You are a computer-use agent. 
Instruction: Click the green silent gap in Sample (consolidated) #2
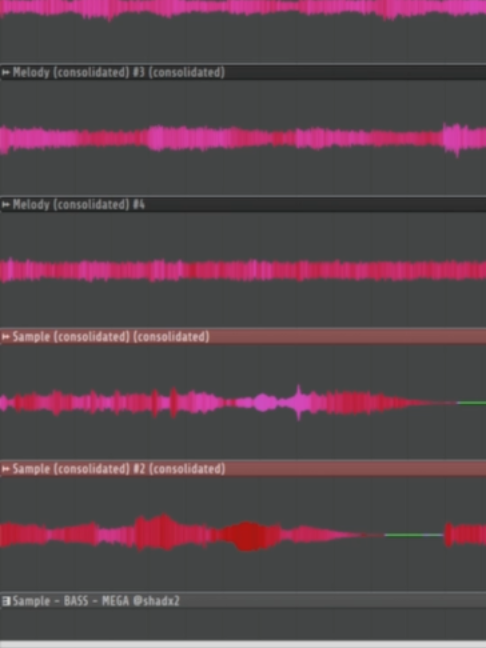[x=414, y=535]
